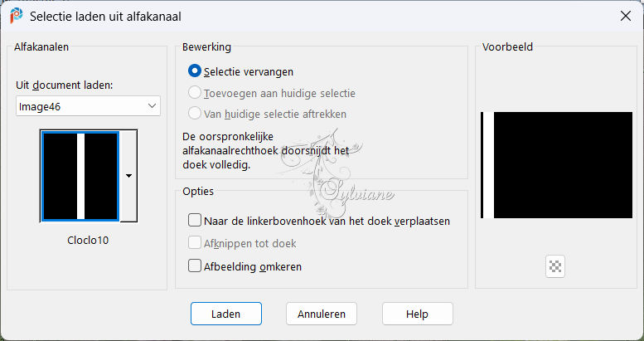Enable Naar de linkerbovenhoek van het doek verplaatsen
Screen dimensions: 644x341
(195, 221)
